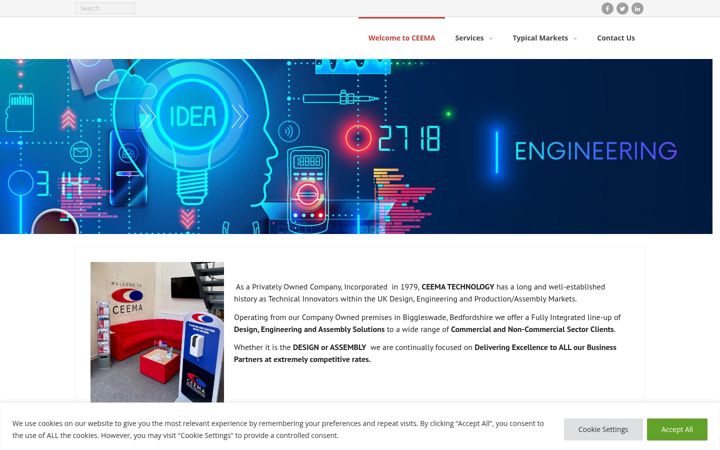Image resolution: width=720 pixels, height=450 pixels.
Task: Open the Services menu item
Action: [x=469, y=38]
